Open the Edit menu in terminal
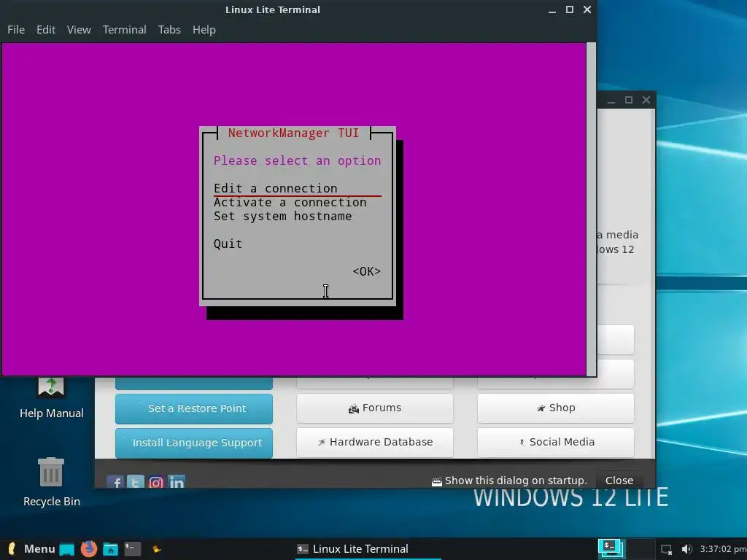The image size is (747, 560). pos(46,29)
